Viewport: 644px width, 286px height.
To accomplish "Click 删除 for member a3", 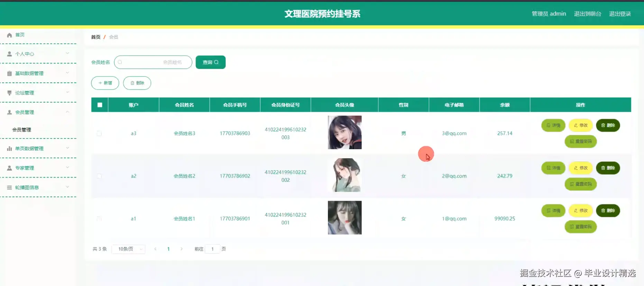I will [x=608, y=125].
